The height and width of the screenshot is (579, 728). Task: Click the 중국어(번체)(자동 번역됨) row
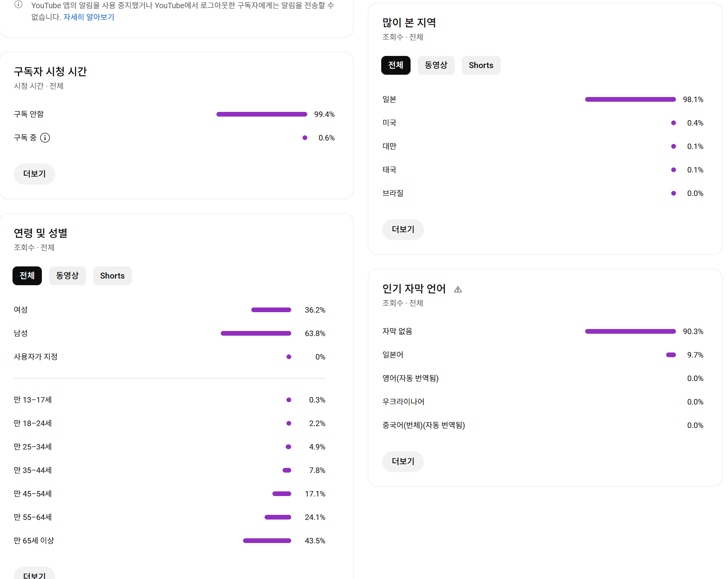click(x=543, y=425)
